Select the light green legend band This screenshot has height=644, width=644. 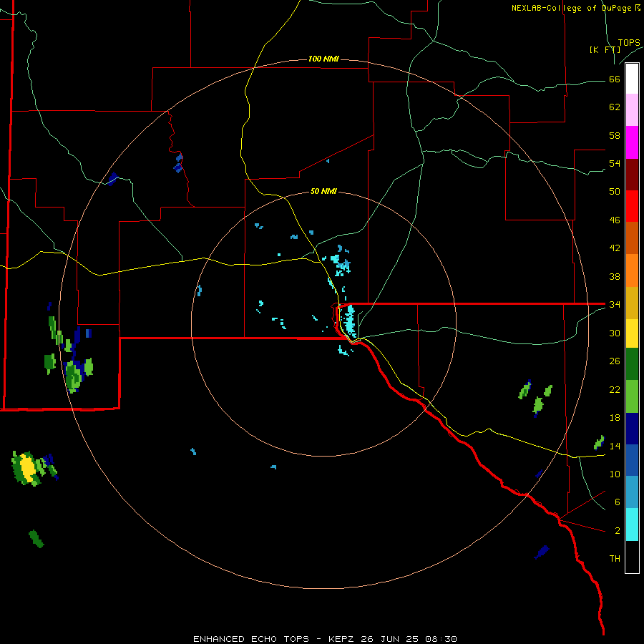pos(632,396)
